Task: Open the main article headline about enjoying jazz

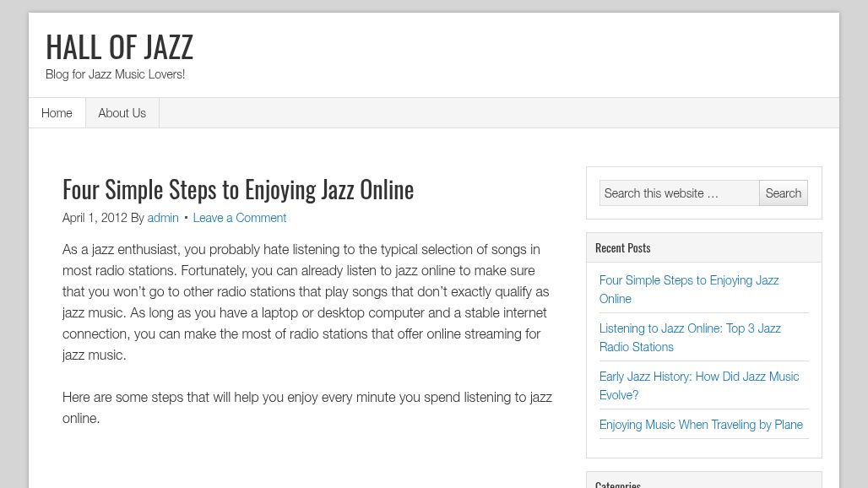Action: point(238,189)
